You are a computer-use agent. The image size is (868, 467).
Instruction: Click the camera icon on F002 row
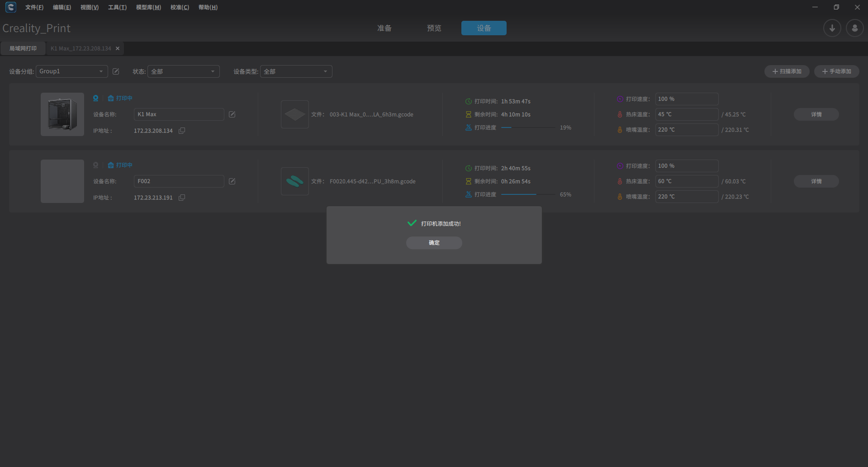pos(95,165)
